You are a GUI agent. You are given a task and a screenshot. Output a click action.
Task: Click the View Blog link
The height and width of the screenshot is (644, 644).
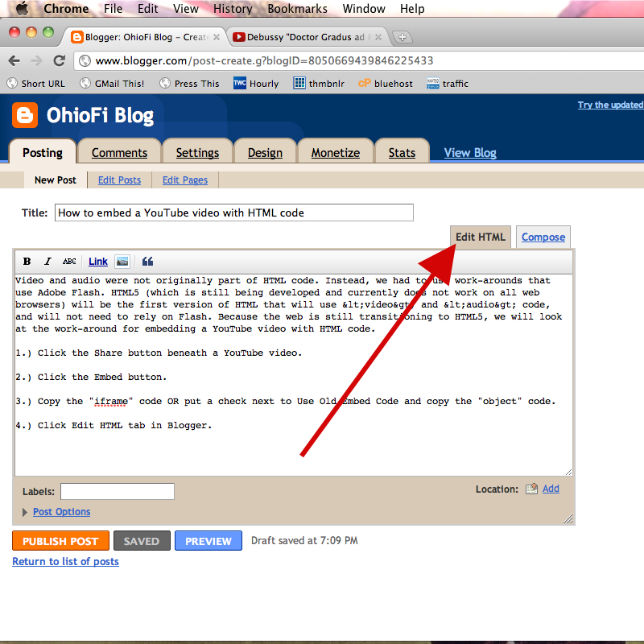point(470,153)
